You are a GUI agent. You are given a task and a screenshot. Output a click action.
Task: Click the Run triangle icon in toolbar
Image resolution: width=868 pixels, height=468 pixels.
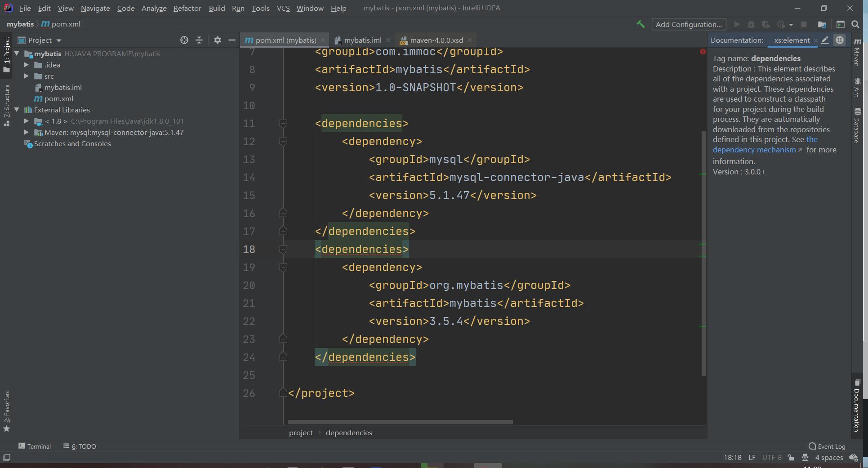tap(737, 24)
